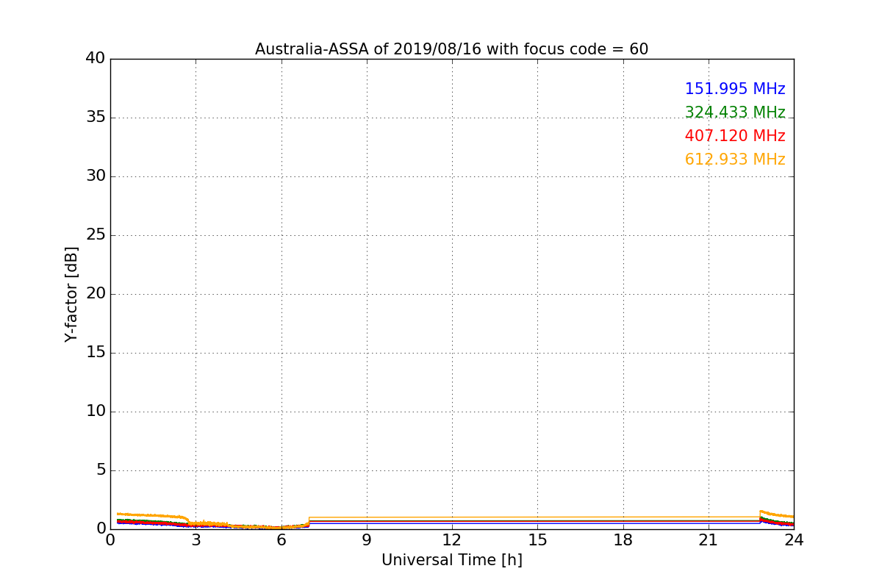Click the x-axis tick label 24
Viewport: 882px width, 588px height.
[794, 540]
